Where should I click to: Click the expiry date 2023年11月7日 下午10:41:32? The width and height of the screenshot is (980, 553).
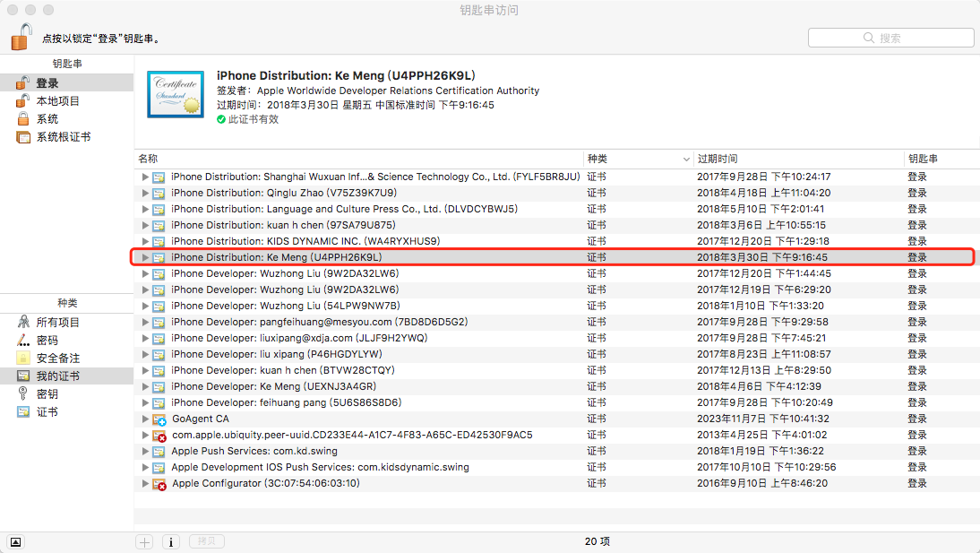point(763,419)
